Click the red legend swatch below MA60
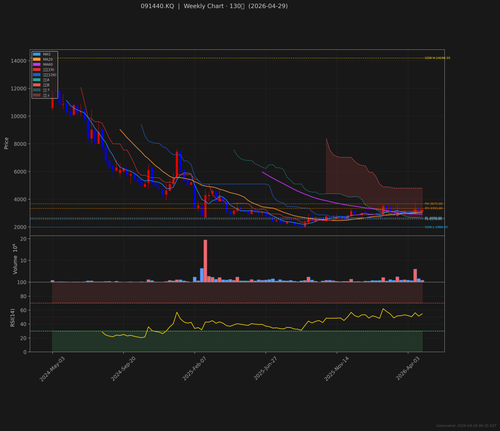The image size is (500, 431). (37, 69)
